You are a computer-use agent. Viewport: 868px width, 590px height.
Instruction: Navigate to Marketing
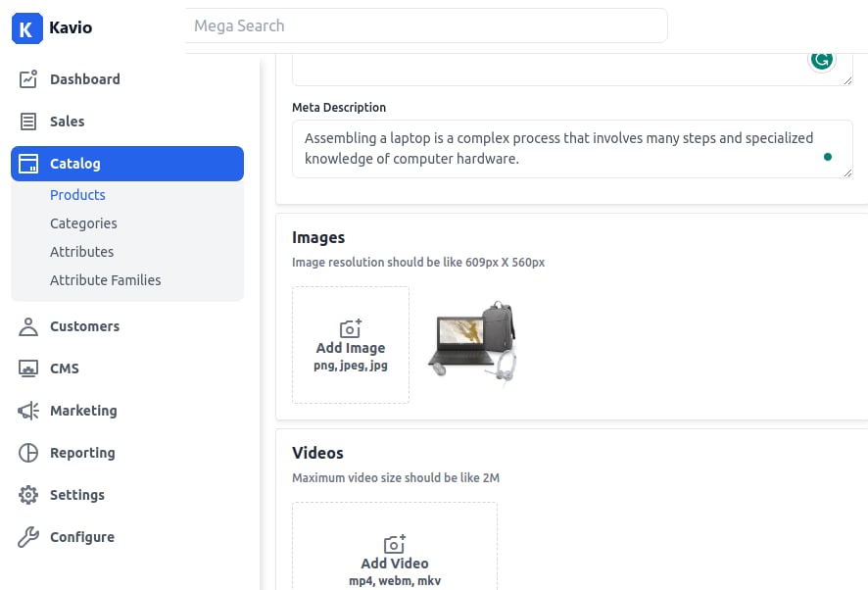click(127, 411)
